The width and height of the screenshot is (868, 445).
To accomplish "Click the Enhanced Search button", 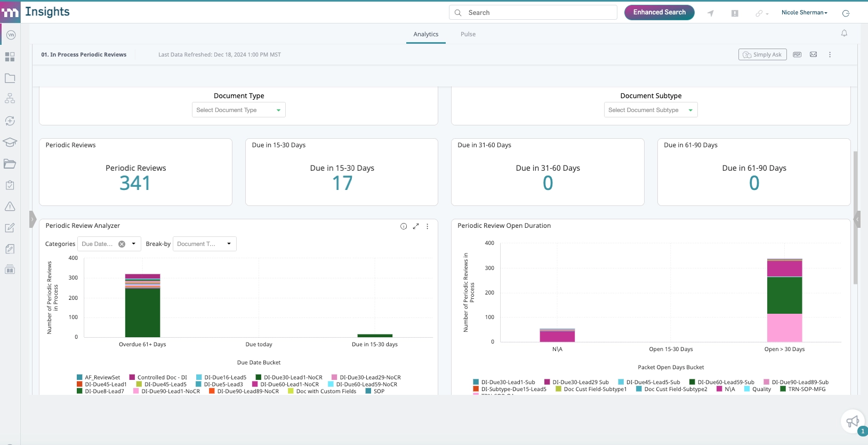I will pyautogui.click(x=660, y=12).
